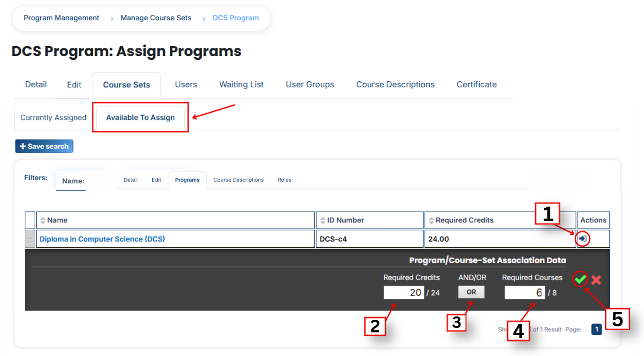The width and height of the screenshot is (644, 356).
Task: Open the Certificate tab
Action: click(476, 85)
